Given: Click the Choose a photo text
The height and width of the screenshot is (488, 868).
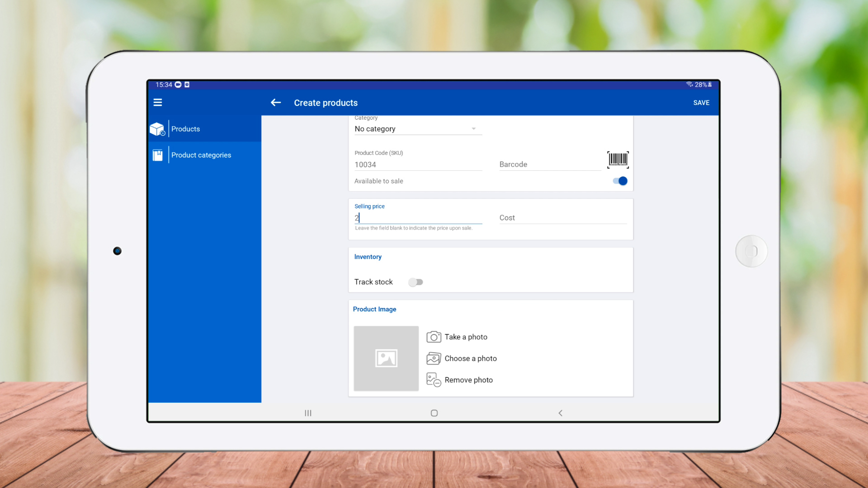Looking at the screenshot, I should (471, 358).
